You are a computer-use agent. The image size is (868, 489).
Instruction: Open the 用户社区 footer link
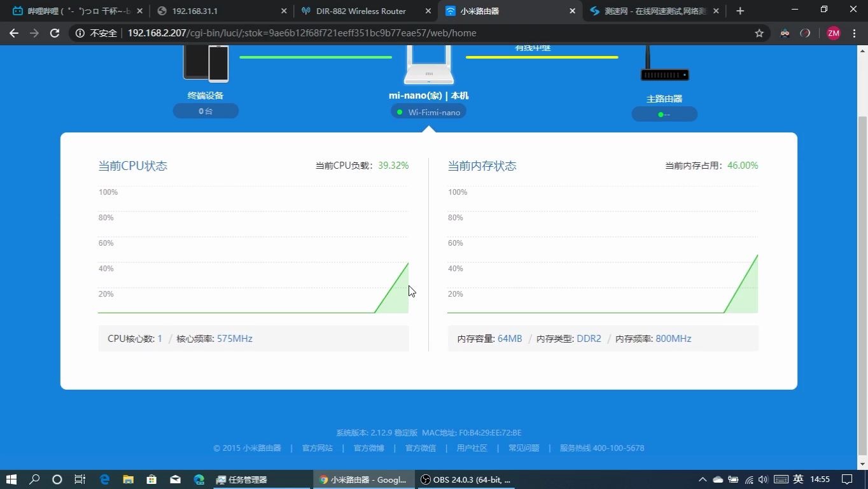tap(472, 448)
